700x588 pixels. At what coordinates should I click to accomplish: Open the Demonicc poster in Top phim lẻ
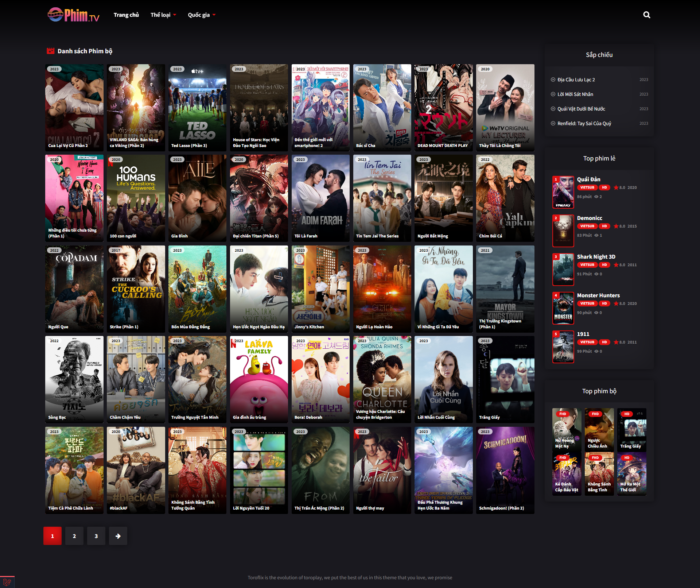coord(563,231)
